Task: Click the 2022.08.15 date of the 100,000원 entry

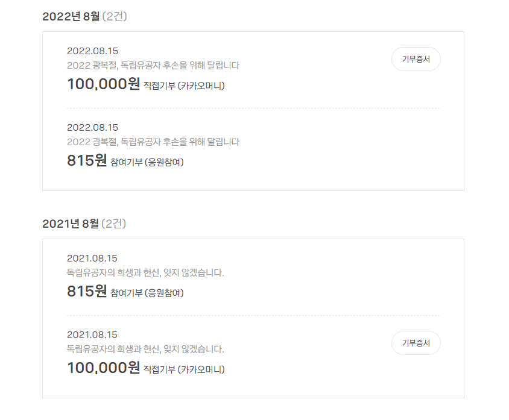Action: point(92,51)
